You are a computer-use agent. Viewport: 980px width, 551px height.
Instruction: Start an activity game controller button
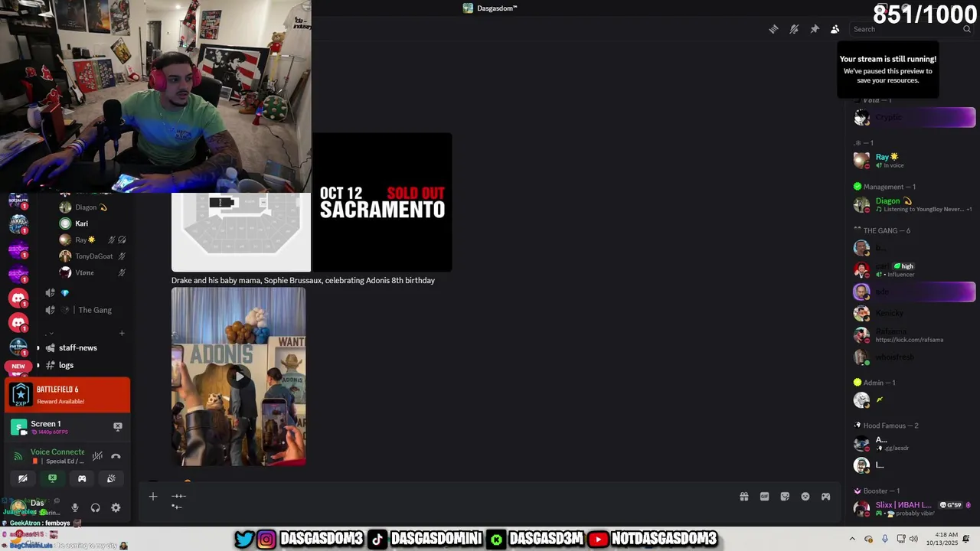82,479
